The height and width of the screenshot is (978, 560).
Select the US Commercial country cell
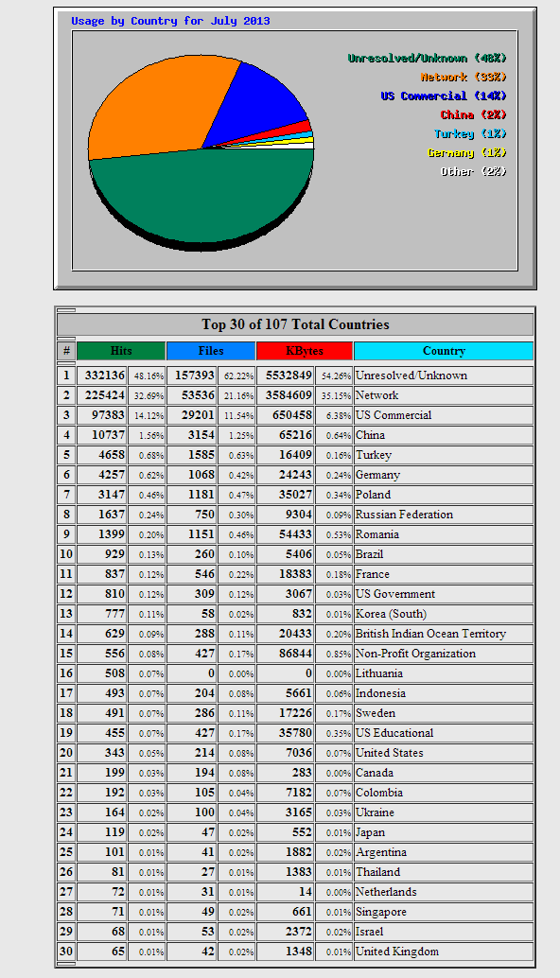[x=444, y=415]
